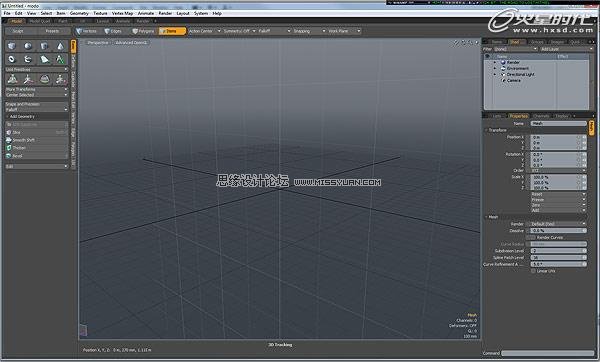Toggle the visibility eye column header
This screenshot has width=600, height=362.
[x=488, y=56]
